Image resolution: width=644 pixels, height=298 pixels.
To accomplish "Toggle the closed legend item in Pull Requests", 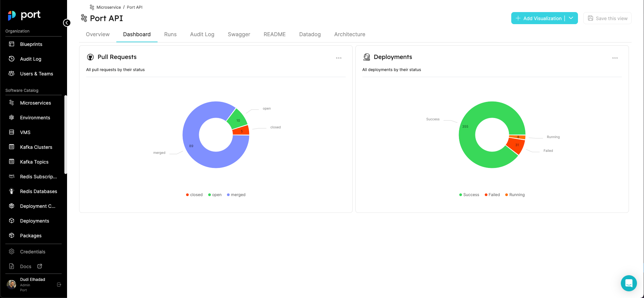I will click(x=194, y=195).
